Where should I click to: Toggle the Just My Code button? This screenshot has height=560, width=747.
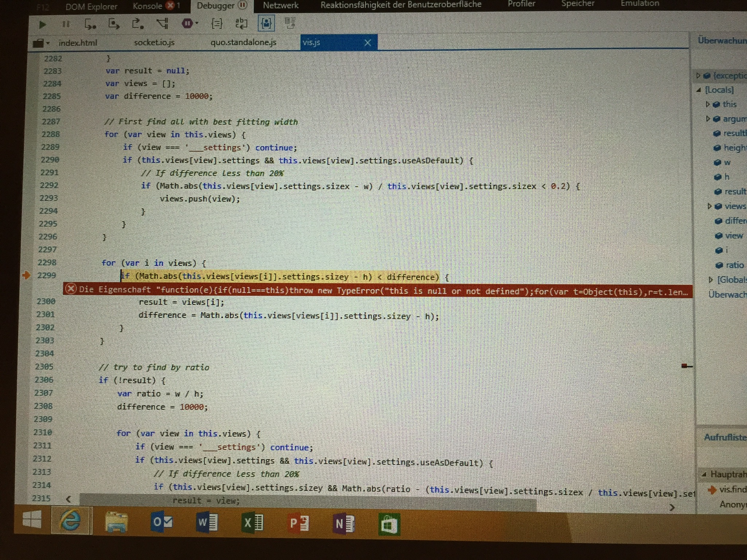266,23
